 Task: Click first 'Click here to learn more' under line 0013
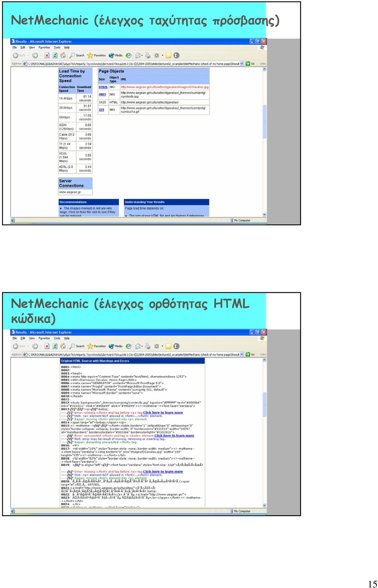pos(163,413)
